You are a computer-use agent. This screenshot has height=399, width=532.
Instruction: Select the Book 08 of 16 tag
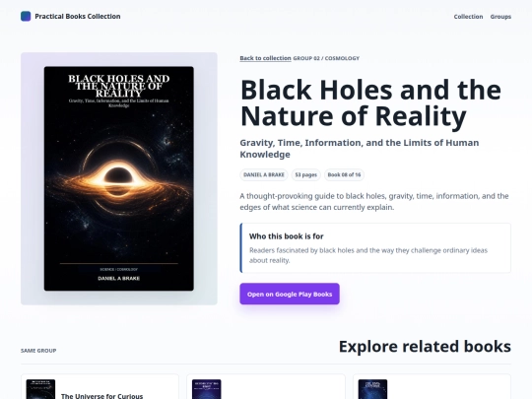pos(344,174)
